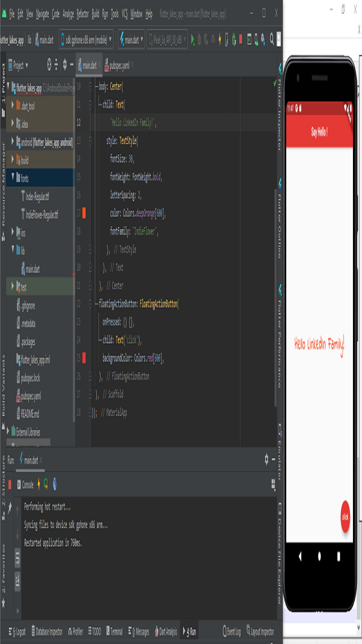Click Hot Reload bolt in Run console
Viewport: 362px width, 644px height.
tap(39, 484)
